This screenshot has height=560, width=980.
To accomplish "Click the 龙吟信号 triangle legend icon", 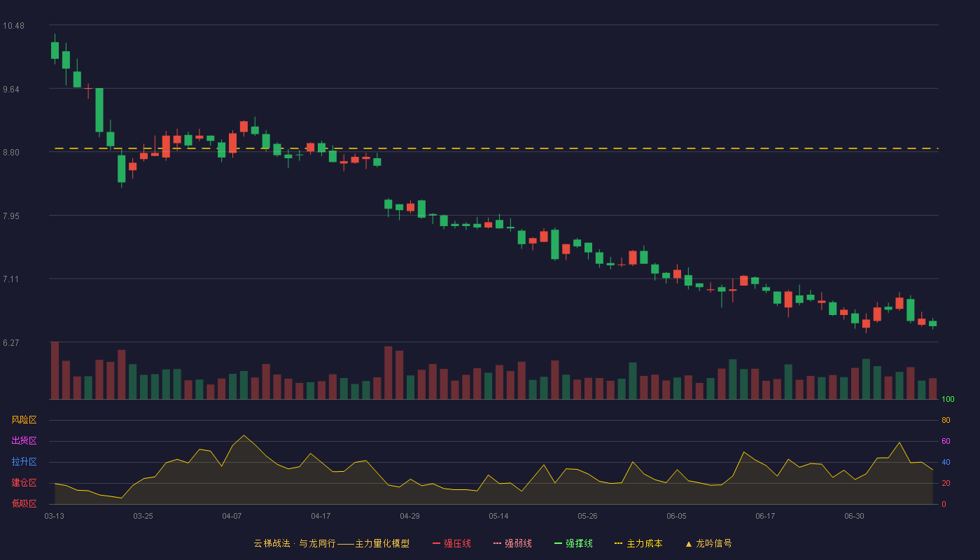I will click(x=688, y=544).
